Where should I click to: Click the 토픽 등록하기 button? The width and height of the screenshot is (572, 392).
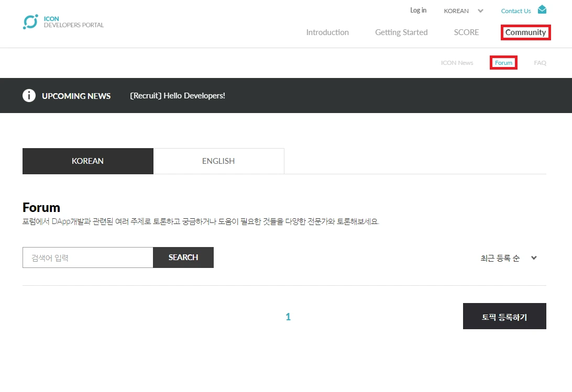(x=504, y=316)
